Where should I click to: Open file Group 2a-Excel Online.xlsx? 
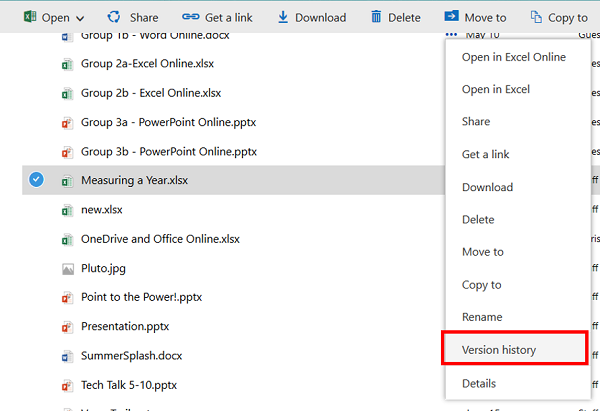click(147, 64)
